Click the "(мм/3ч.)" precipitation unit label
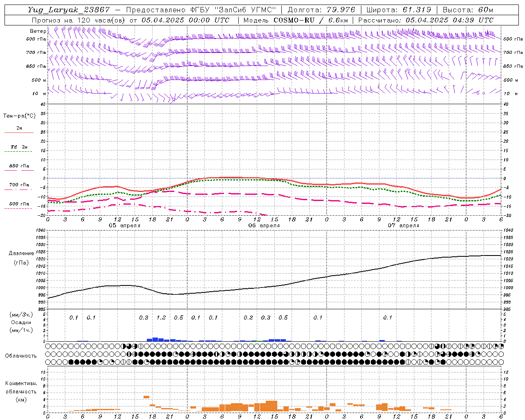Image resolution: width=525 pixels, height=420 pixels. pos(21,315)
